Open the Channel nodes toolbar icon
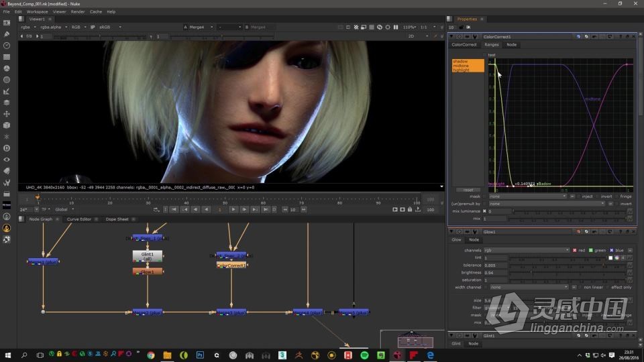Viewport: 644px width, 362px height. (x=7, y=57)
